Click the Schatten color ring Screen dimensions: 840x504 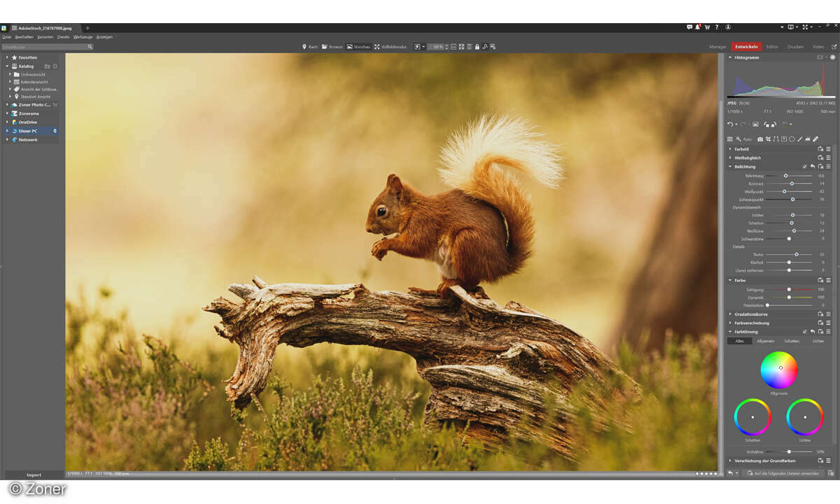[752, 417]
